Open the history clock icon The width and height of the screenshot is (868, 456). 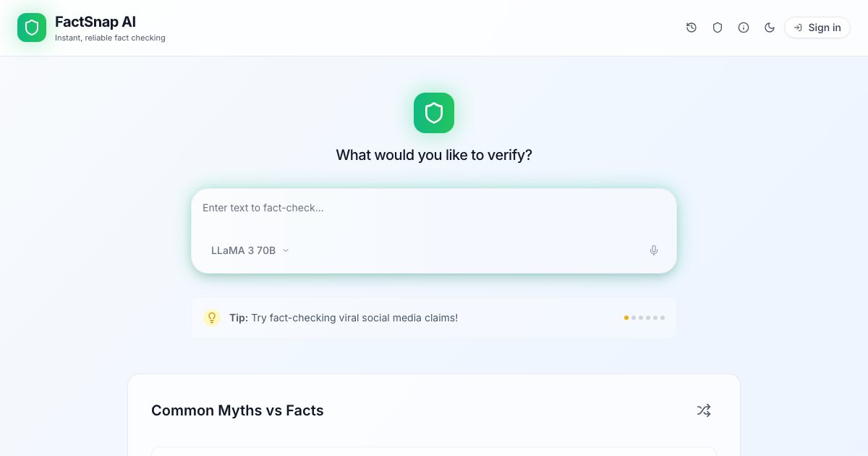coord(692,28)
